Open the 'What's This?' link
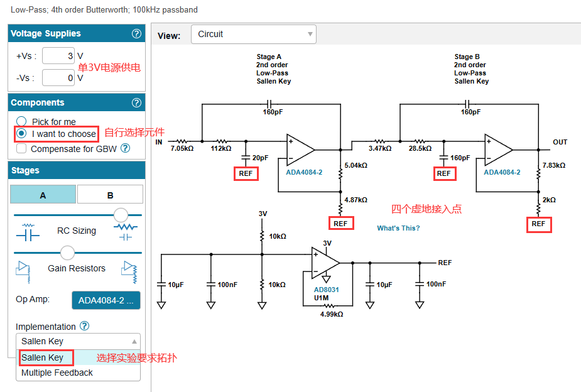Viewport: 581px width, 392px height. coord(398,228)
